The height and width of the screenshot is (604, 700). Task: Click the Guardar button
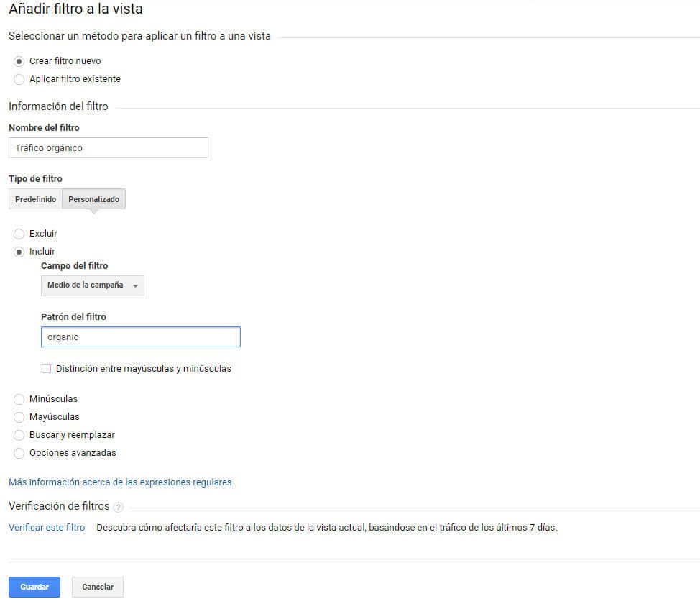click(34, 587)
